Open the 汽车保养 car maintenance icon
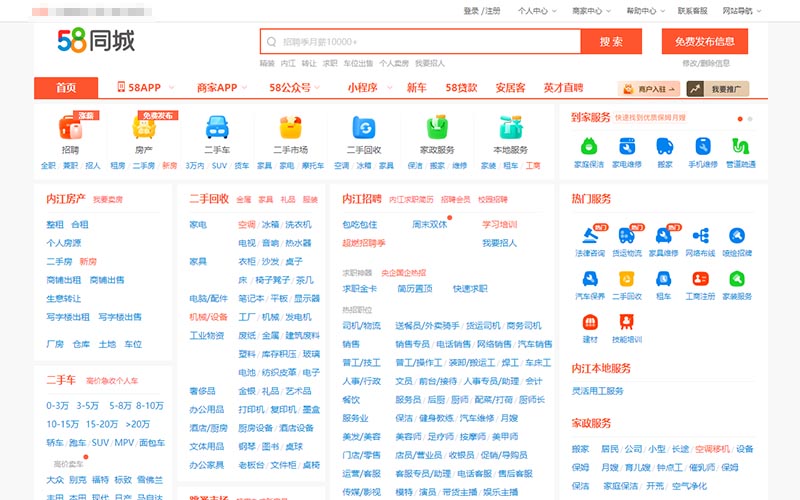 point(590,279)
